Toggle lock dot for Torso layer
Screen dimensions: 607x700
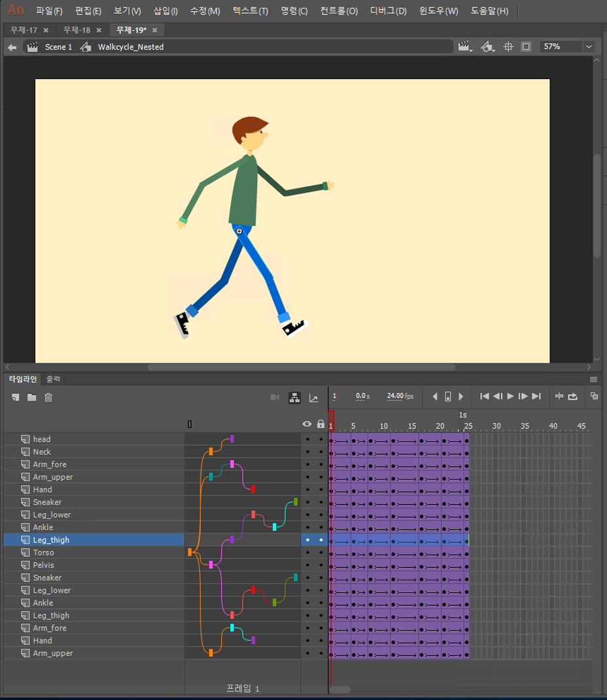point(321,552)
